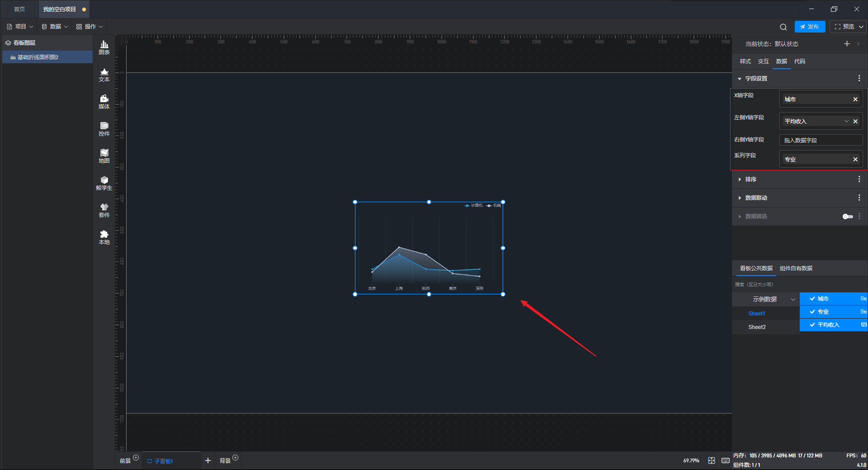Switch to the 首页 tab

point(19,9)
